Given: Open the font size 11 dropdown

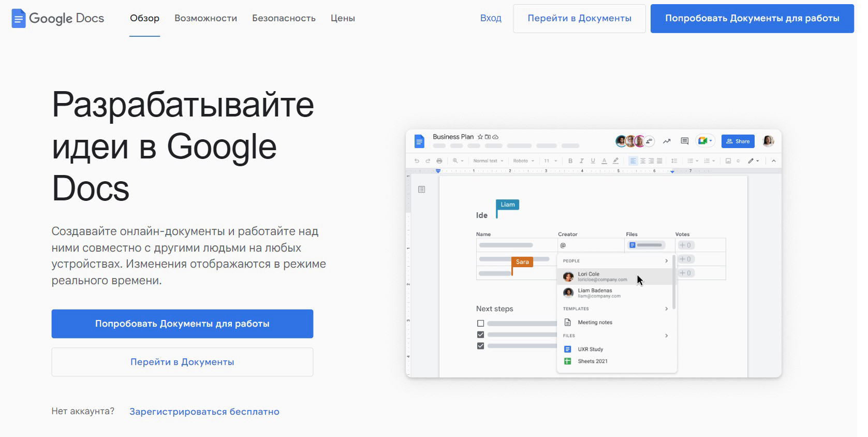Looking at the screenshot, I should (x=551, y=161).
